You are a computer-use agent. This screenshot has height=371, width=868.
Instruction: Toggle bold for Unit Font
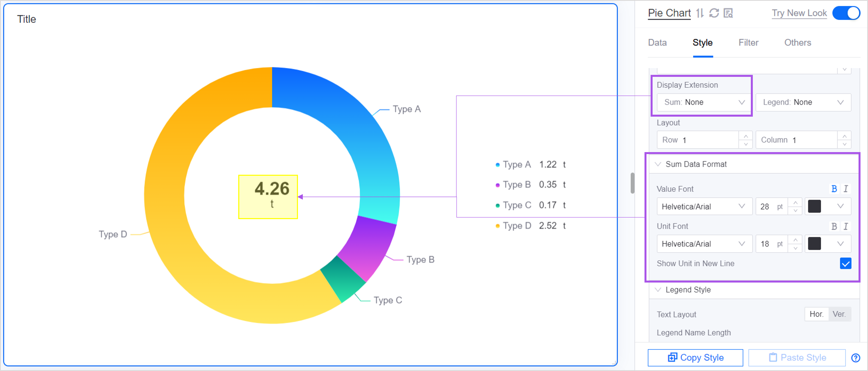(x=834, y=226)
